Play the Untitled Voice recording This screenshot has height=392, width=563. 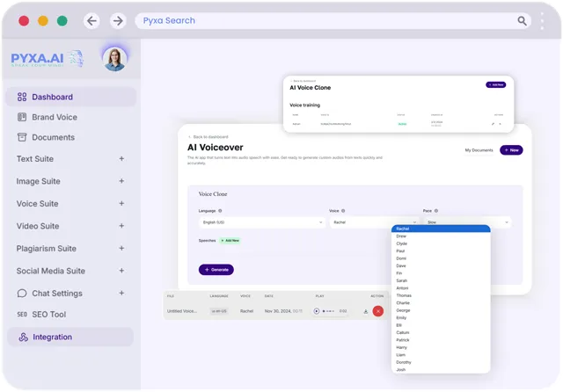point(317,311)
